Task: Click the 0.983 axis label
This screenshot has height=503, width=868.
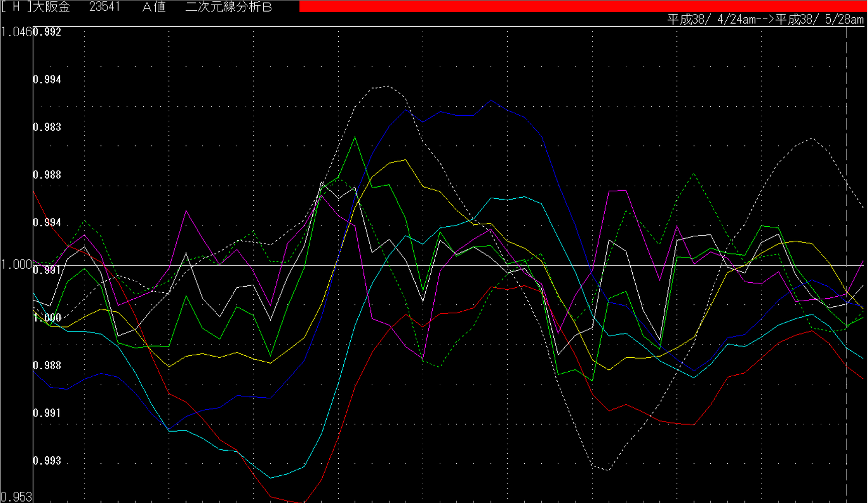Action: [x=47, y=127]
